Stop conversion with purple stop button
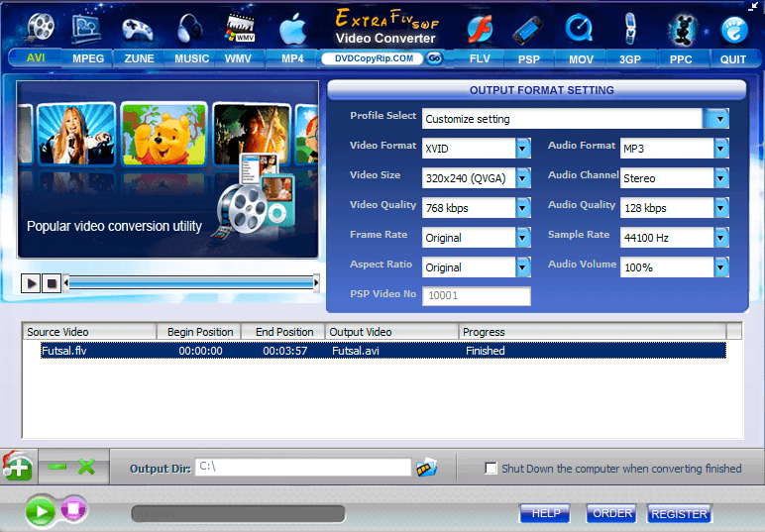The height and width of the screenshot is (532, 765). pyautogui.click(x=73, y=509)
